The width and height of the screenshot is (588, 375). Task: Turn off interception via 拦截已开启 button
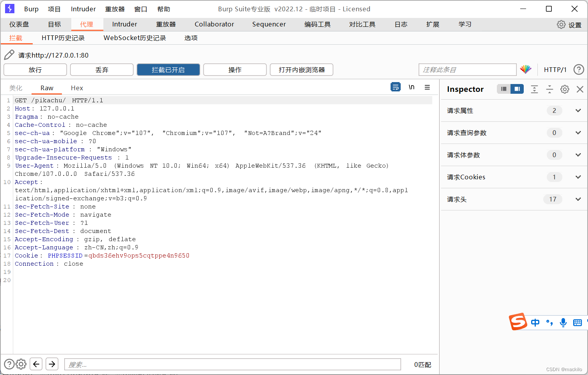[168, 70]
